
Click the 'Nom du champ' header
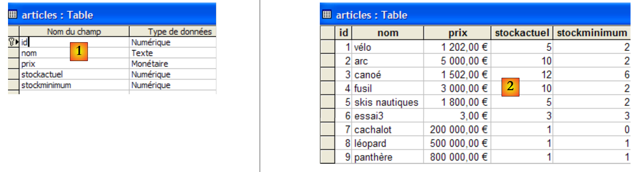coord(74,32)
